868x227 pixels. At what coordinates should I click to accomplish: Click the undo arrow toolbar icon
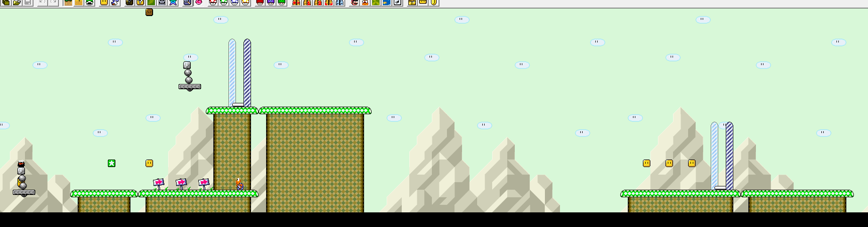(x=42, y=2)
